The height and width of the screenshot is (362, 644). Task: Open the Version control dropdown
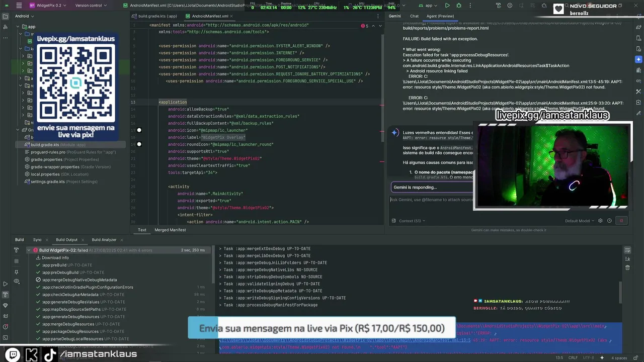pyautogui.click(x=91, y=6)
